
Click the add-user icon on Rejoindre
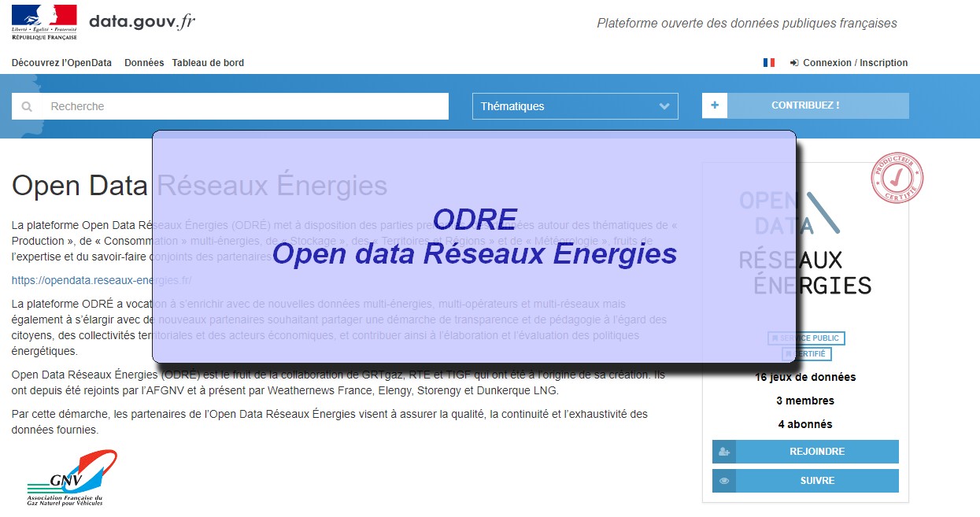(x=725, y=452)
